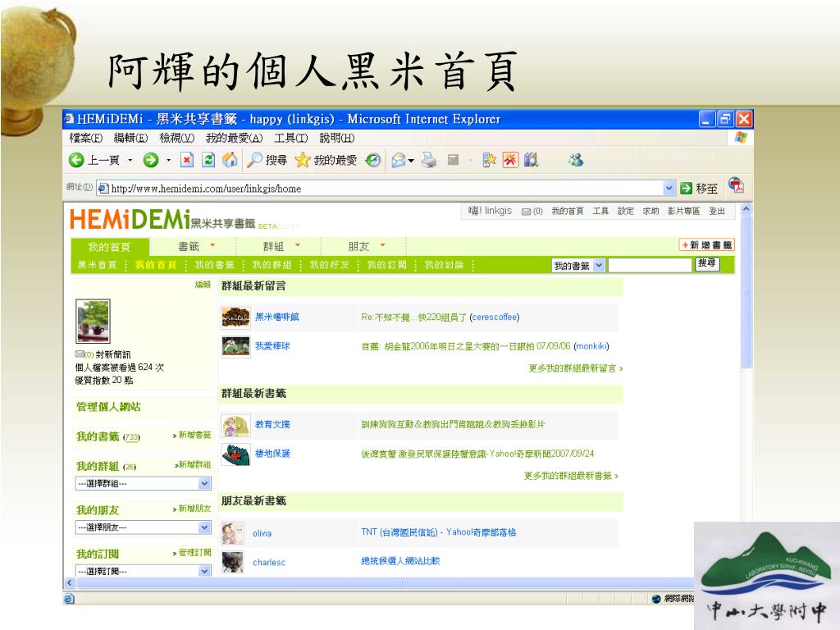840x630 pixels.
Task: Click the 新增群組 link
Action: 192,464
